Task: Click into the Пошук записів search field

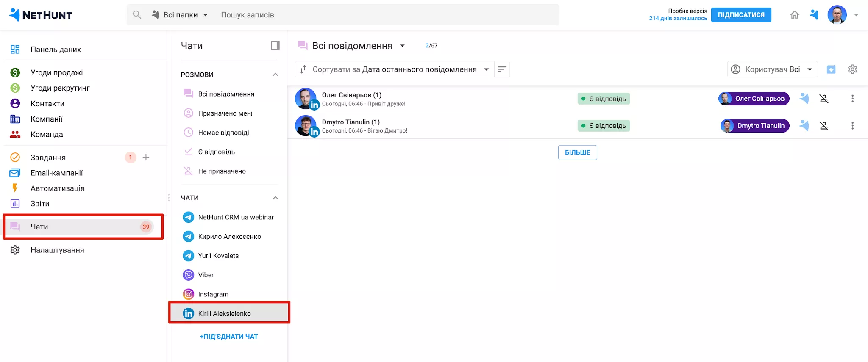Action: [388, 15]
